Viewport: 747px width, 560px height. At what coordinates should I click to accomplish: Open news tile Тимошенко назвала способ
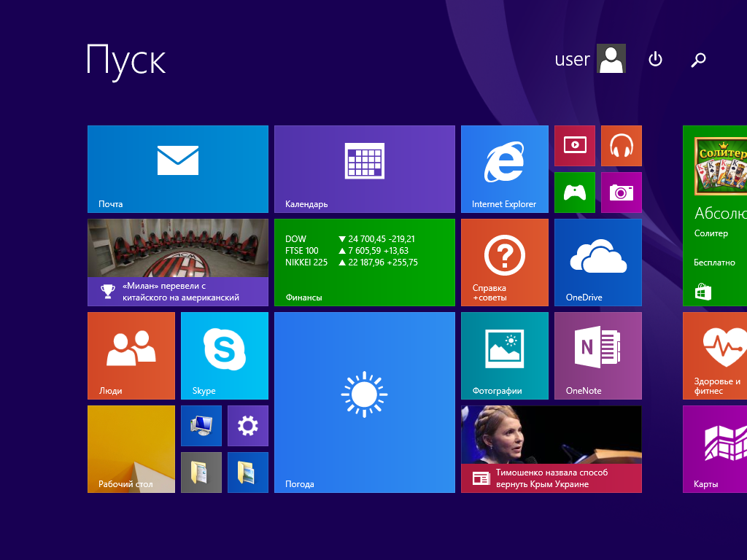pos(551,449)
